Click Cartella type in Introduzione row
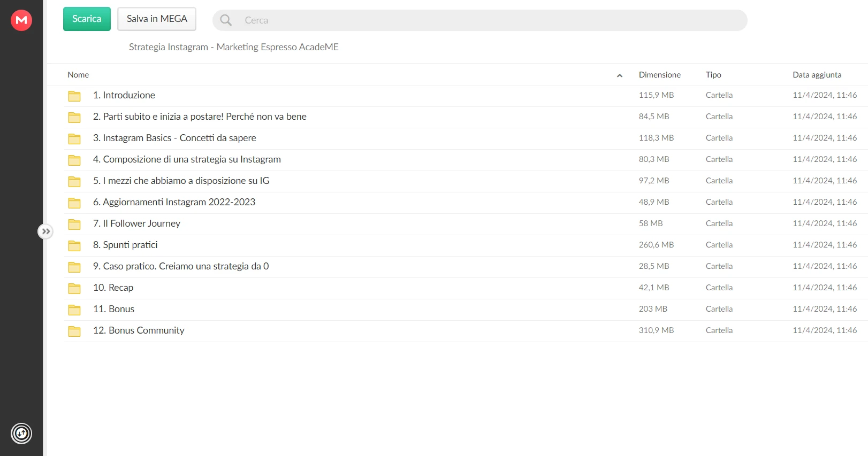The width and height of the screenshot is (868, 456). [719, 95]
